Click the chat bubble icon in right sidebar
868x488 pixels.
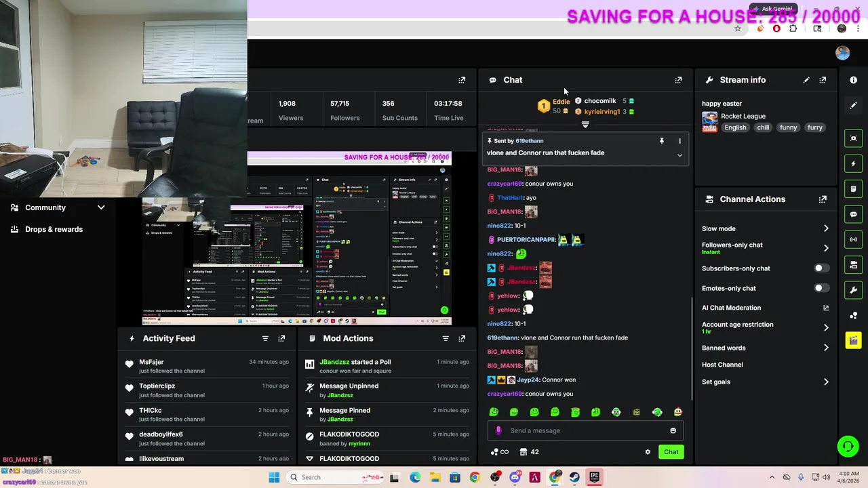853,214
